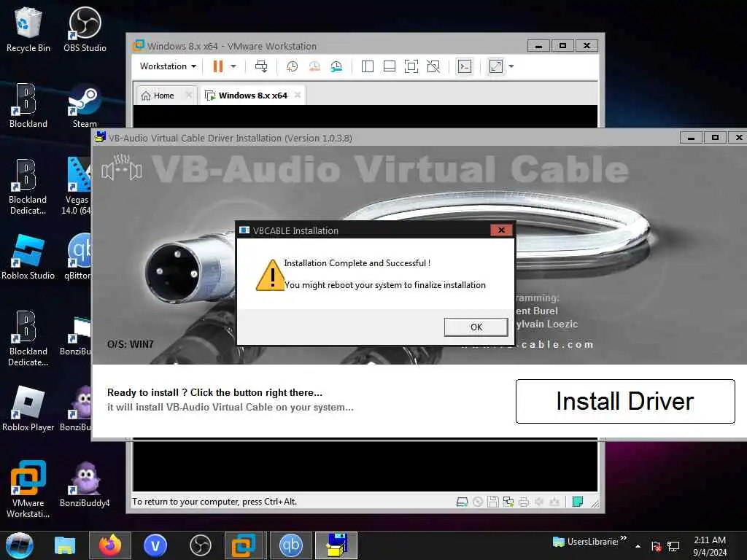
Task: Click the hard disk status icon in VMware
Action: point(462,502)
